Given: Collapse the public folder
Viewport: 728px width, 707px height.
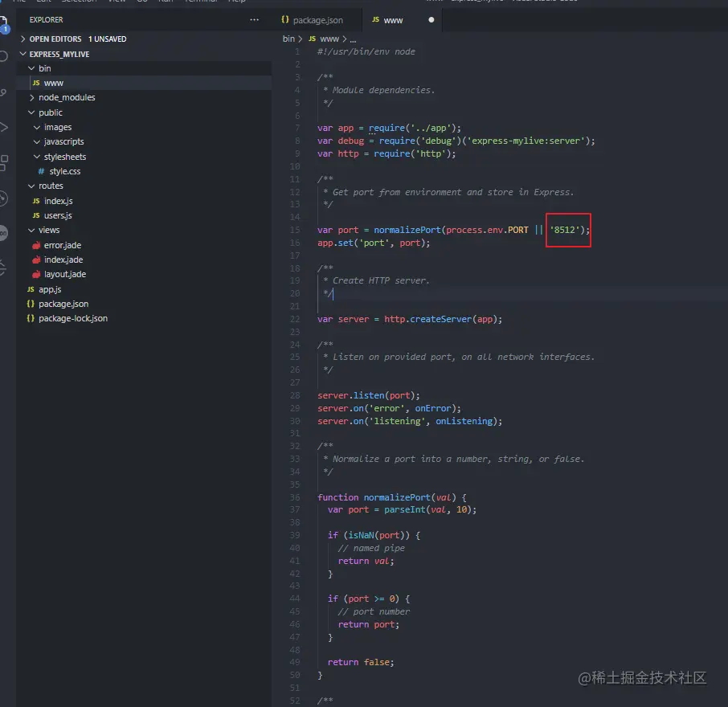Looking at the screenshot, I should (x=144, y=112).
